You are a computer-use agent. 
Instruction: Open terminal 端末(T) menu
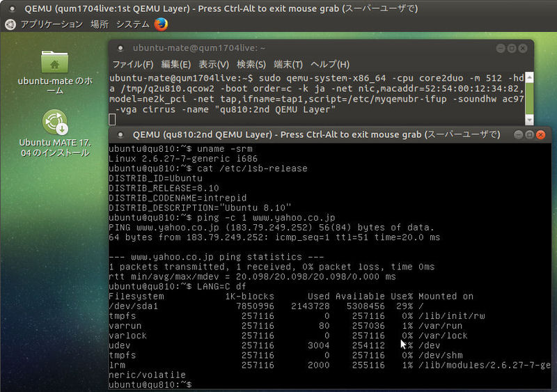point(288,64)
